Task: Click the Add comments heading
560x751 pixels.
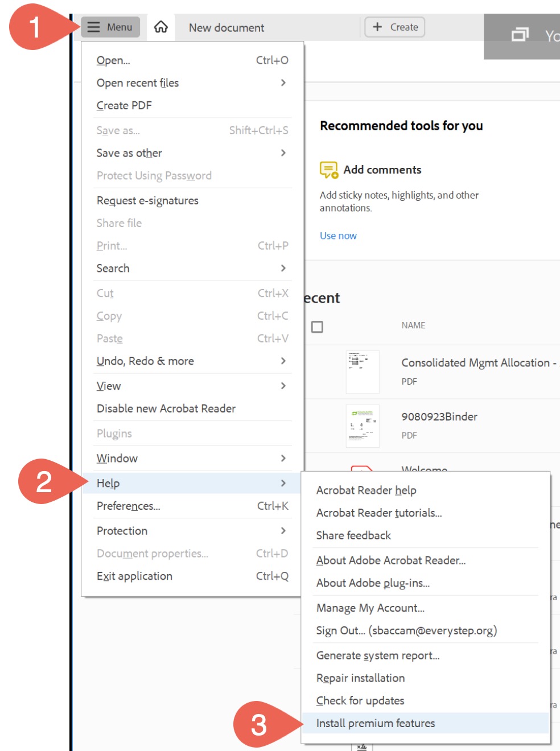Action: tap(382, 170)
